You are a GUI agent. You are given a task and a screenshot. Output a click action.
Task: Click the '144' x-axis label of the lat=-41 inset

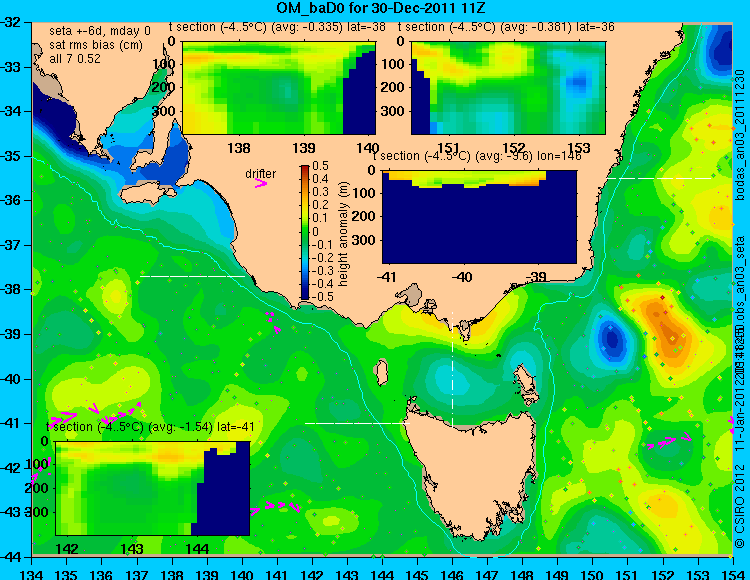point(197,548)
